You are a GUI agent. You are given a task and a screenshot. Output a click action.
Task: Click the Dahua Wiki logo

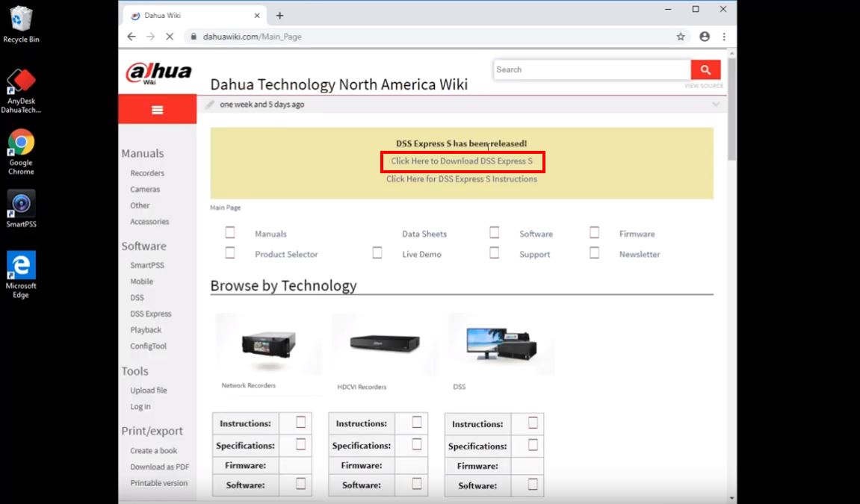(158, 73)
